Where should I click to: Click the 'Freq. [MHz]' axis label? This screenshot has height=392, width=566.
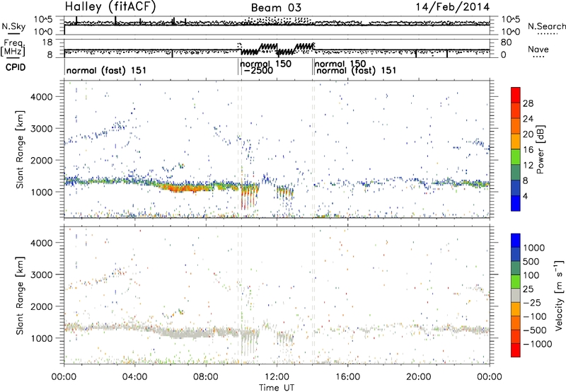(x=13, y=47)
